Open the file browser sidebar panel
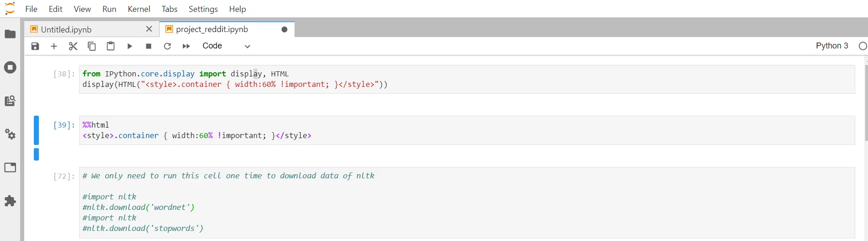 click(10, 34)
